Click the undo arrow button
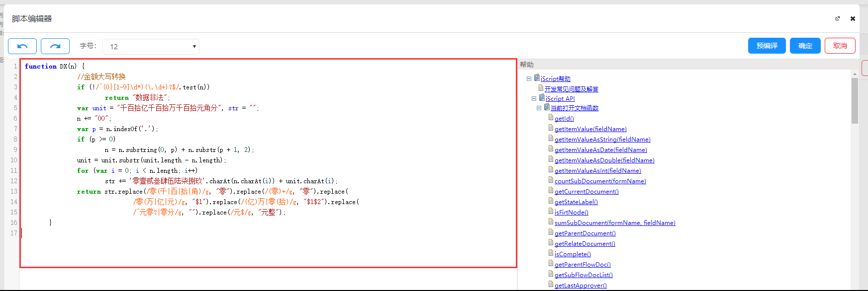 tap(22, 46)
